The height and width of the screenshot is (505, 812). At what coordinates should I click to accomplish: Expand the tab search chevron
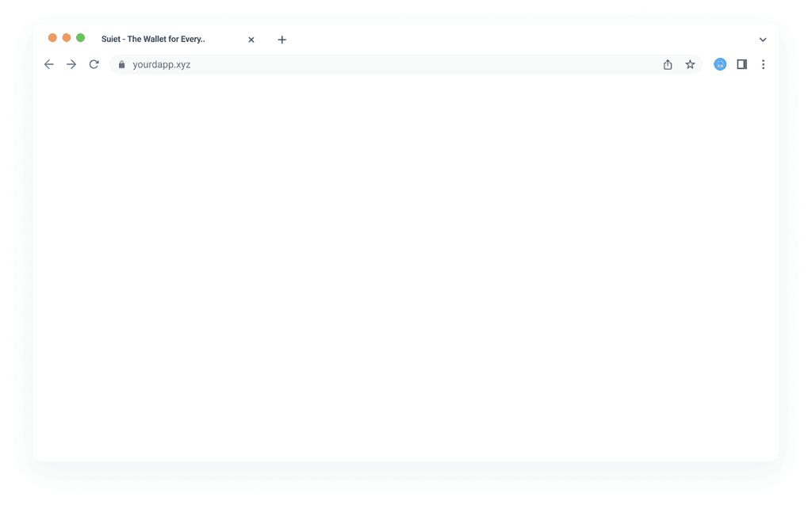(763, 40)
